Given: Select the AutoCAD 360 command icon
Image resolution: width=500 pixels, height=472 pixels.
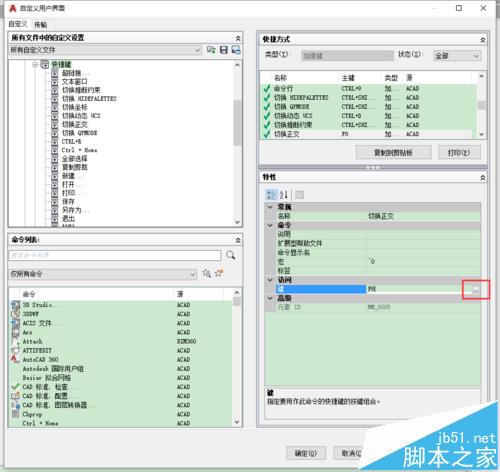Looking at the screenshot, I should (x=15, y=359).
